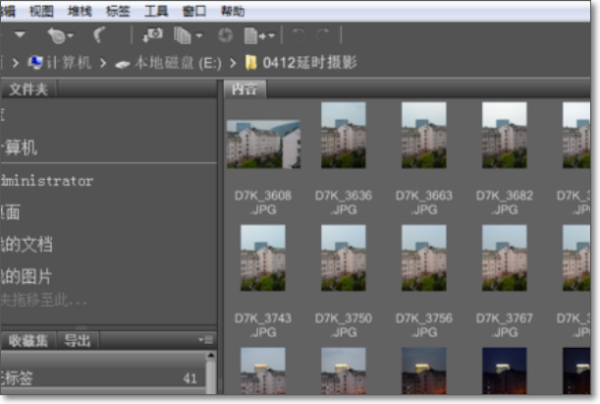Expand the arrow after 计算机 breadcrumb
The height and width of the screenshot is (404, 600).
[x=104, y=63]
